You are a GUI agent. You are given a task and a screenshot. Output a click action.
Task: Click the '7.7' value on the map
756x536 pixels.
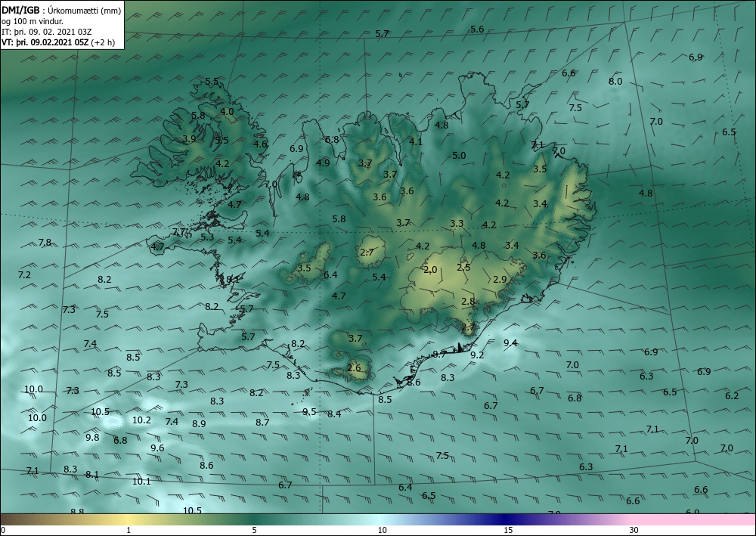179,232
